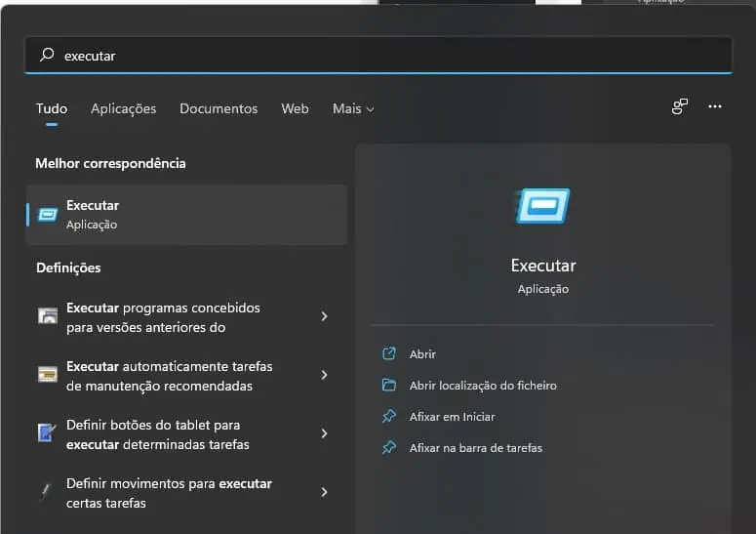Expand arrow for automatic maintenance tasks result
The width and height of the screenshot is (756, 534).
(x=324, y=375)
